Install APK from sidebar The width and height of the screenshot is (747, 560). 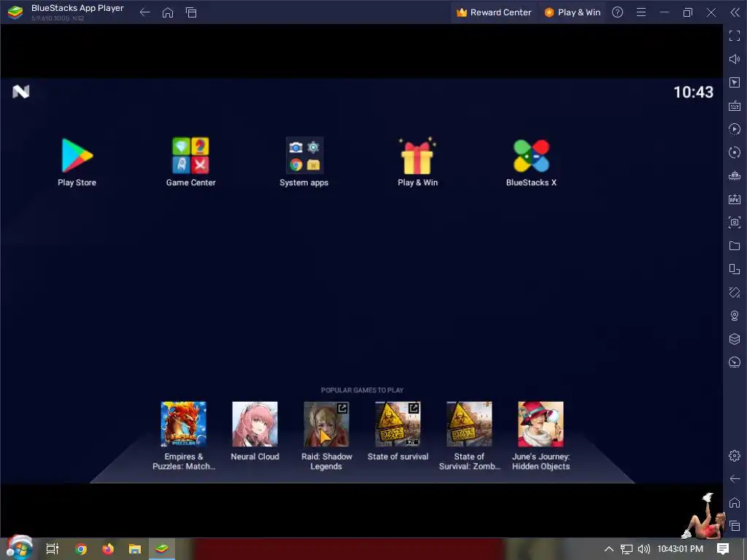click(x=735, y=199)
